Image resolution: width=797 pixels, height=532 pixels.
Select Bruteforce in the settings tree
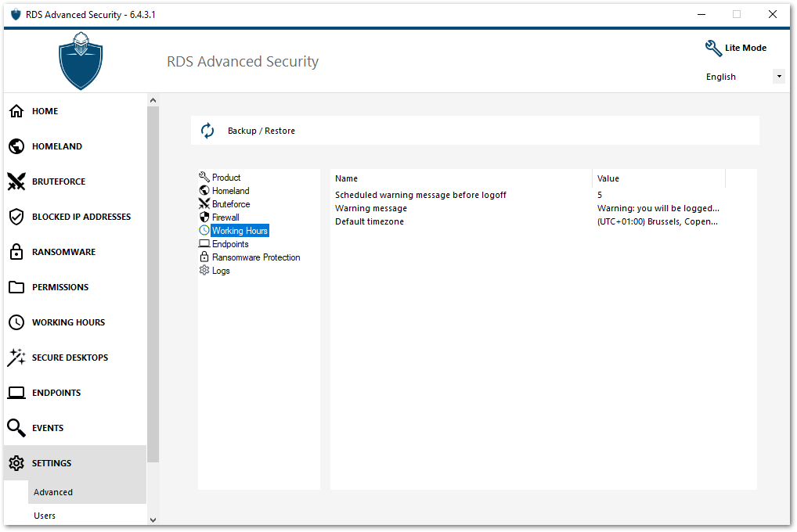tap(231, 203)
